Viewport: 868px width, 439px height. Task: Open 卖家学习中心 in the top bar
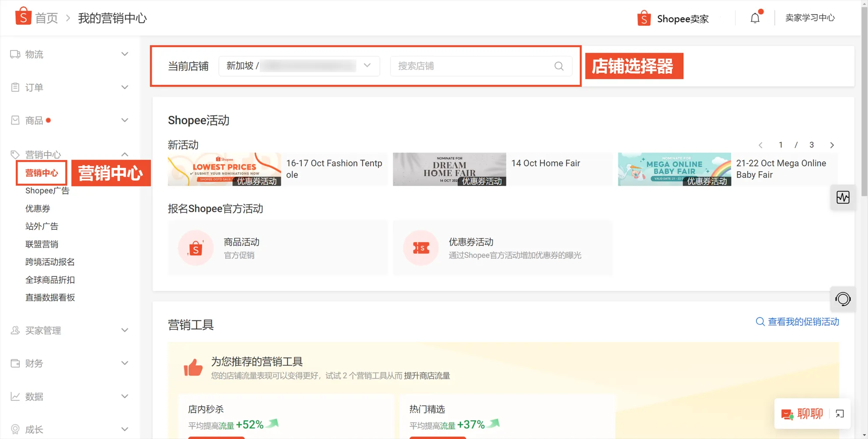[x=810, y=18]
